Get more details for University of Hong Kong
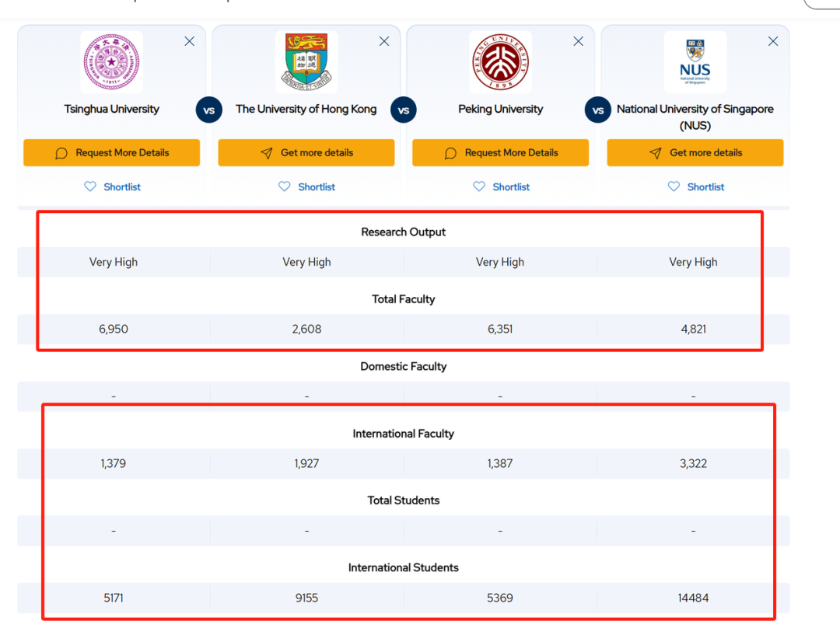Screen dimensions: 840x628 pyautogui.click(x=306, y=153)
